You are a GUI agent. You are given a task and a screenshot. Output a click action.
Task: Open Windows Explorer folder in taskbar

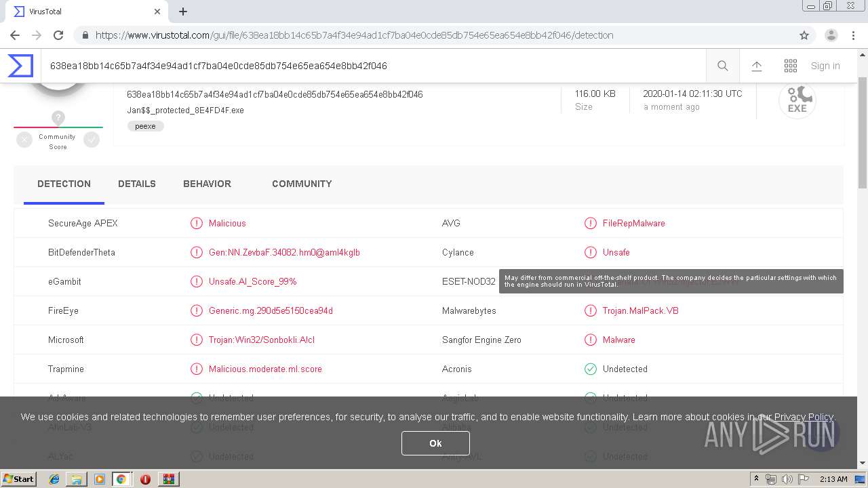[77, 479]
